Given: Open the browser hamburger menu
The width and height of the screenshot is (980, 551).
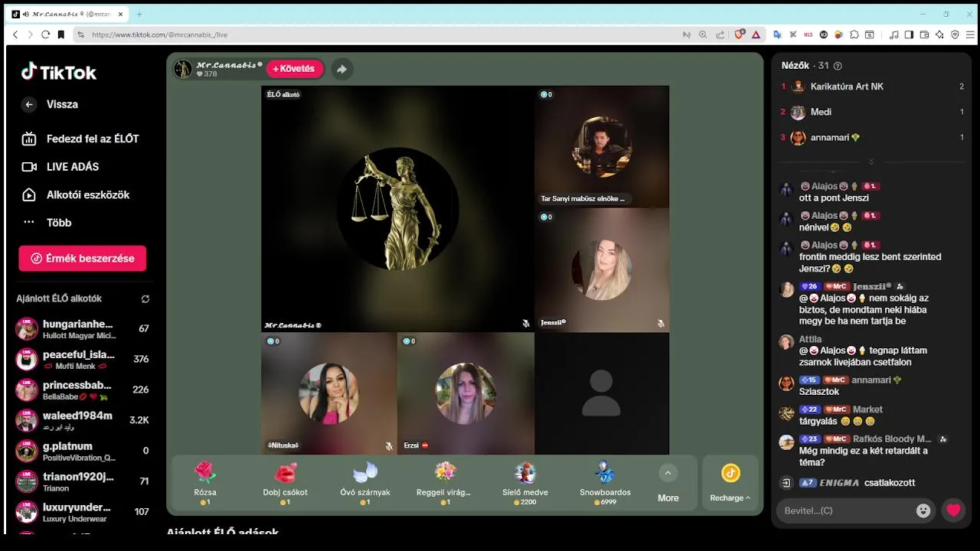Looking at the screenshot, I should coord(970,34).
